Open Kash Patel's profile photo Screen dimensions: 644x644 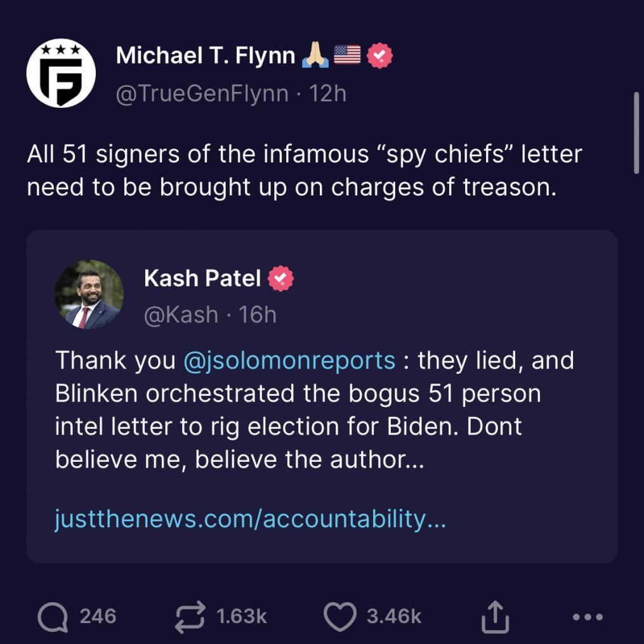click(89, 295)
